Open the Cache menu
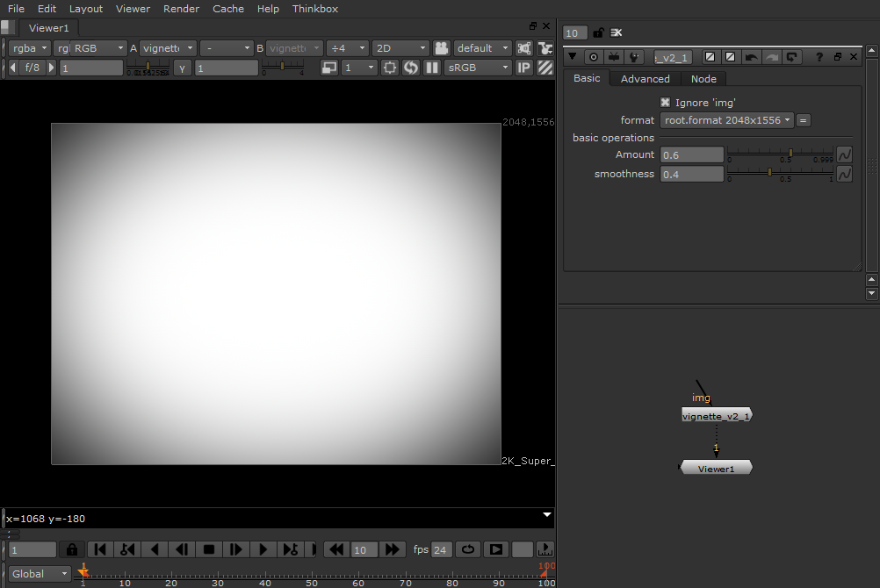The image size is (880, 588). click(227, 9)
